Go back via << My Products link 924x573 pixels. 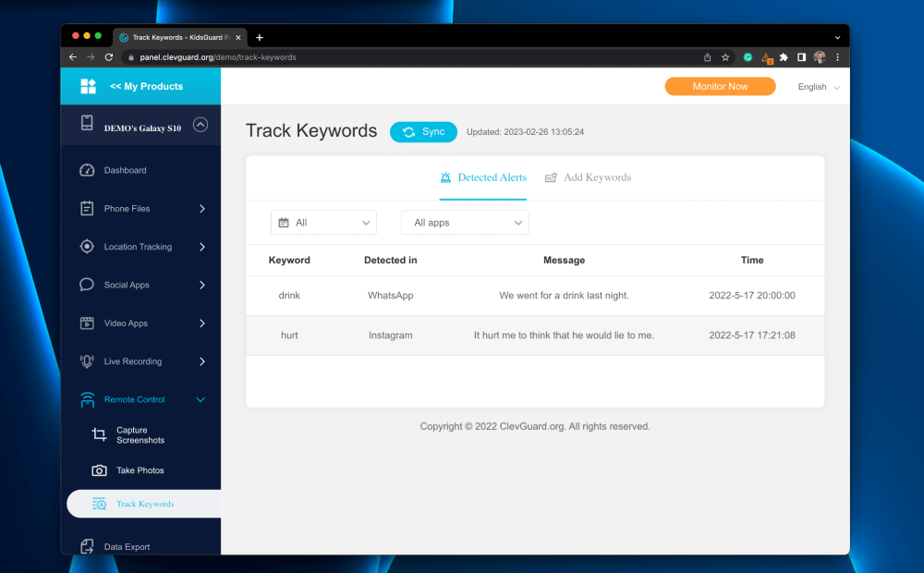tap(146, 86)
